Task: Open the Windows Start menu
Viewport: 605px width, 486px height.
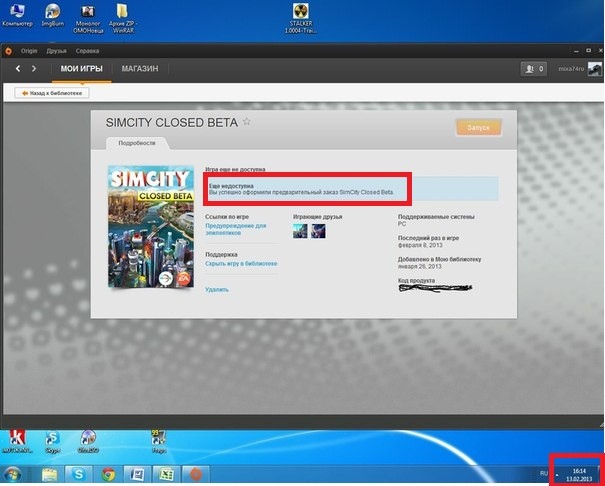Action: point(12,474)
